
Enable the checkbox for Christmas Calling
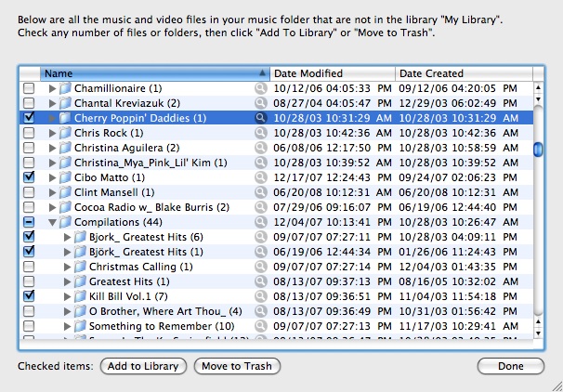coord(29,267)
